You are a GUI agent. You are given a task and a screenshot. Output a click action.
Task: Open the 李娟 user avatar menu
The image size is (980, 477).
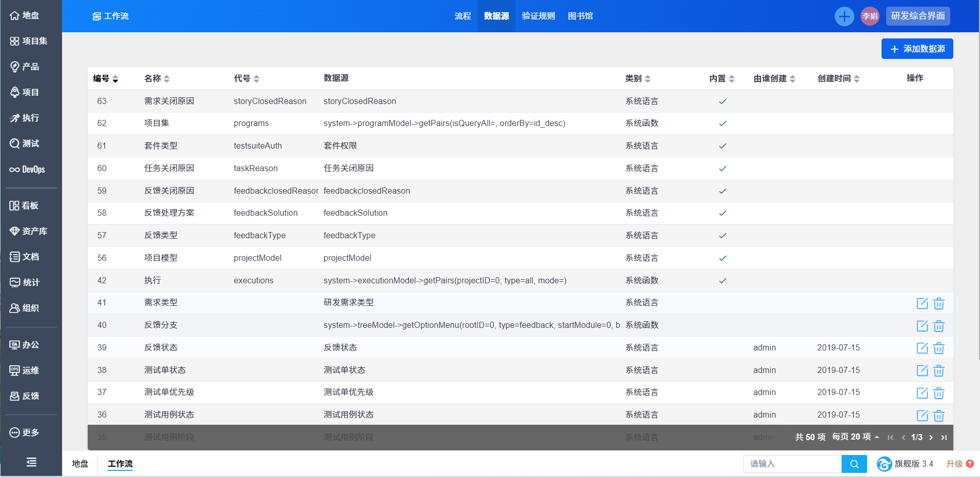(x=870, y=16)
